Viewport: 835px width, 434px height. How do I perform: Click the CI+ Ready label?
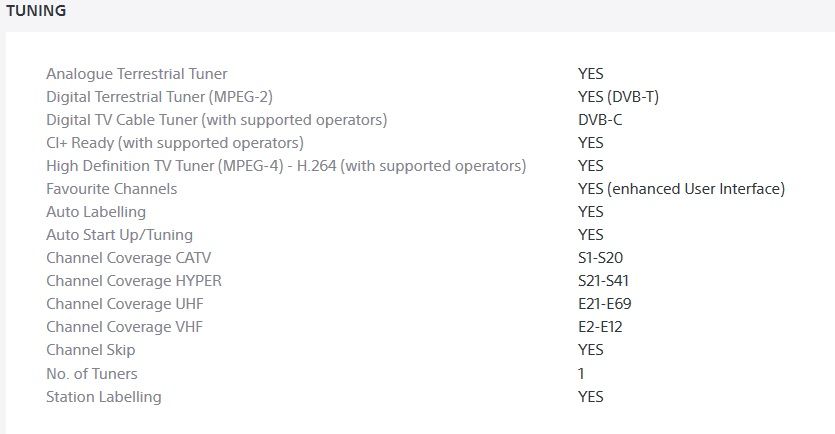[175, 143]
